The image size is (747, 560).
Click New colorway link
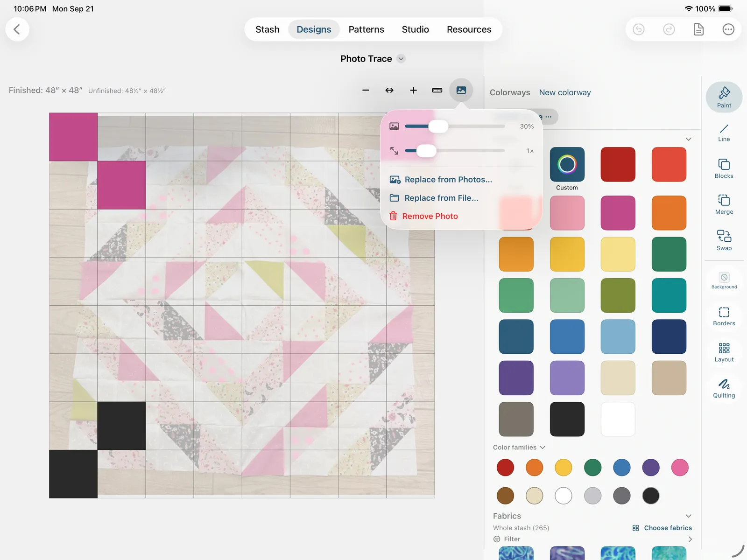565,92
